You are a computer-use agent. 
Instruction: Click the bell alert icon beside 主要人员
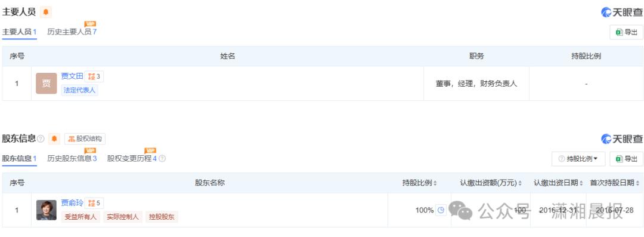click(x=45, y=13)
